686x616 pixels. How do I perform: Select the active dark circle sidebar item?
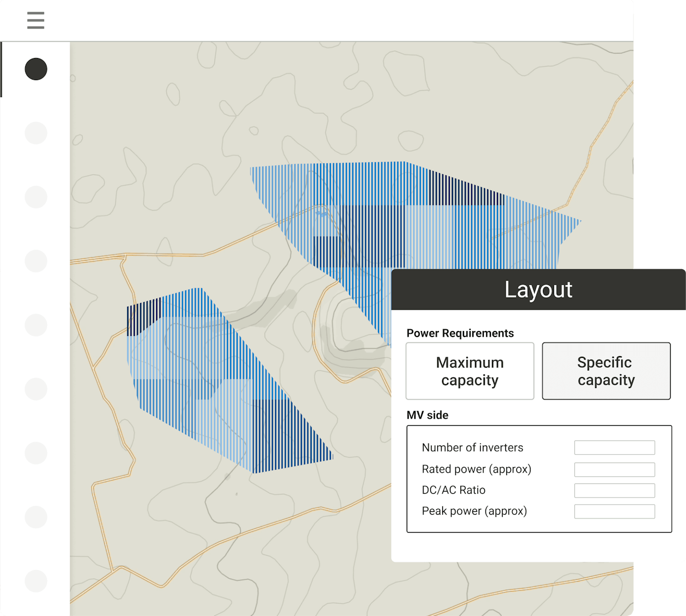[x=36, y=69]
